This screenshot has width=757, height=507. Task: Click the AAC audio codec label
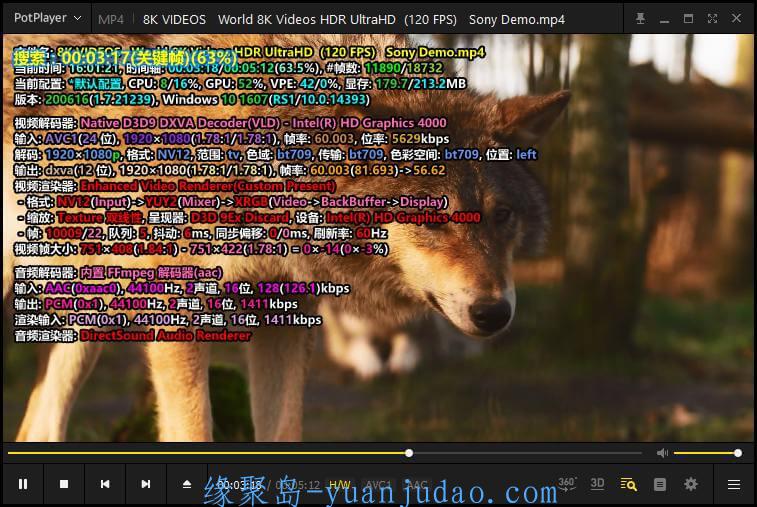click(416, 484)
